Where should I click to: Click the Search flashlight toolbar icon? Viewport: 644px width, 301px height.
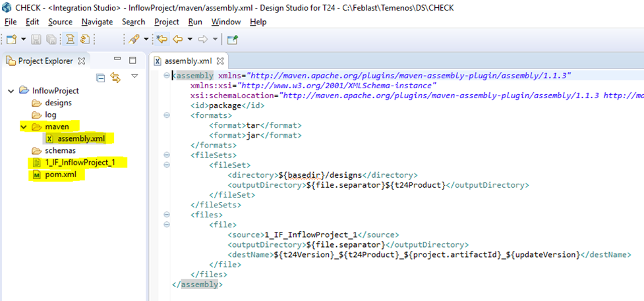tap(134, 40)
